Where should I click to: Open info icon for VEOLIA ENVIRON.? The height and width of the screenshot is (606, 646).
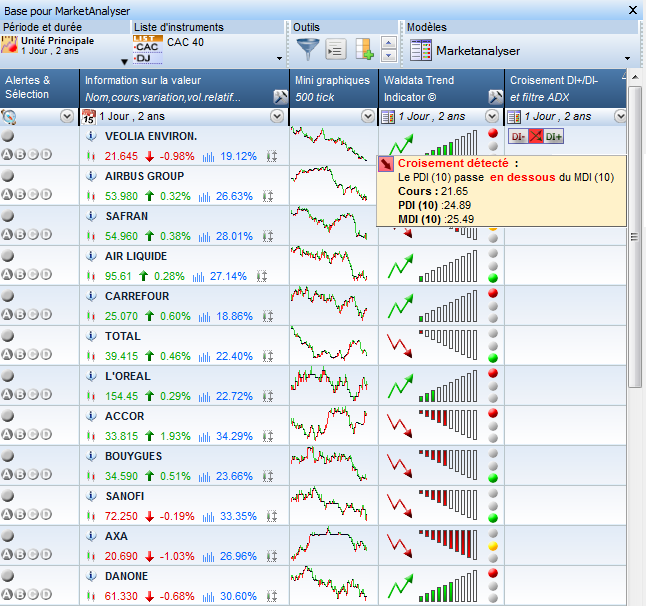click(x=91, y=136)
